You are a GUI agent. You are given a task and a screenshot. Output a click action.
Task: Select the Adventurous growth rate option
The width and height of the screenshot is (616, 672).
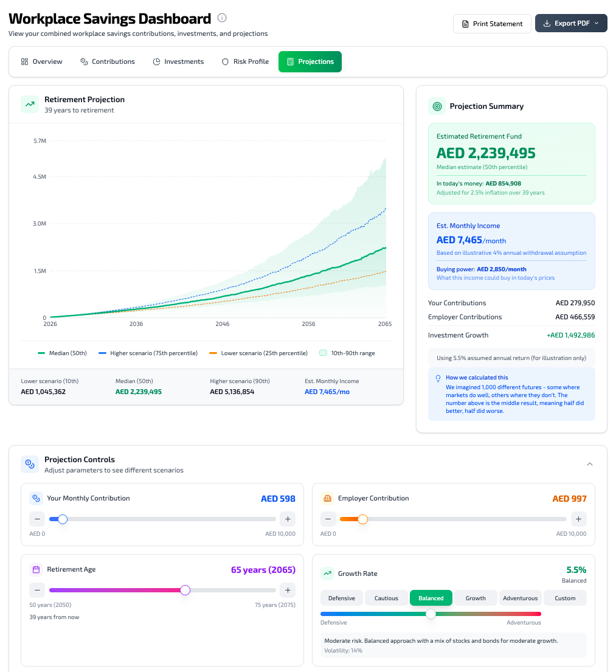(x=521, y=598)
